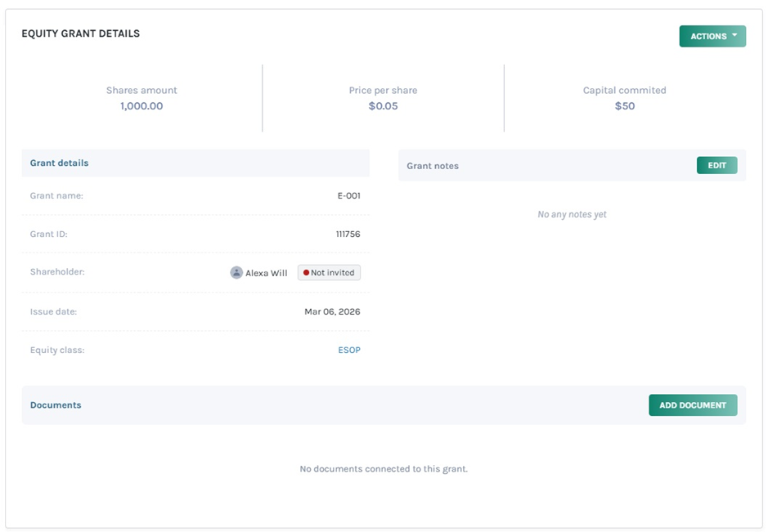The width and height of the screenshot is (768, 532).
Task: Click the Capital commited value $50
Action: pos(625,106)
